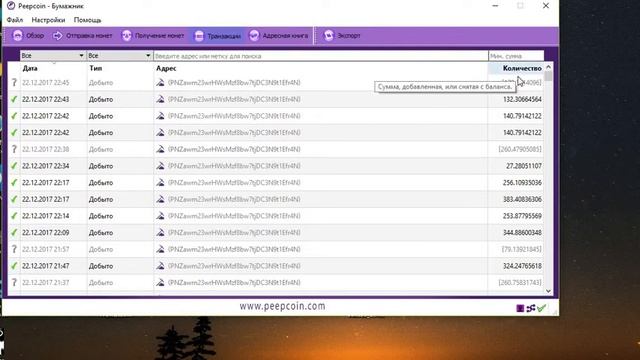The height and width of the screenshot is (360, 640).
Task: Click the mining pickaxe icon in 22:09 row
Action: coord(160,233)
